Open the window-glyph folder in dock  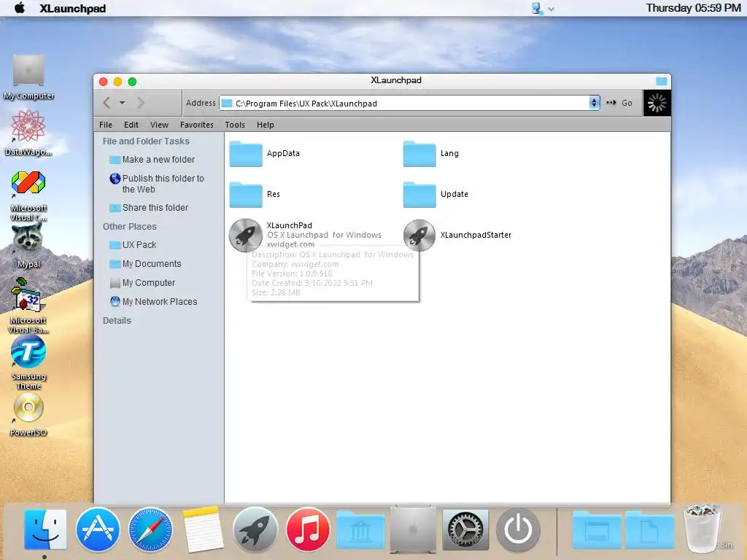click(597, 531)
